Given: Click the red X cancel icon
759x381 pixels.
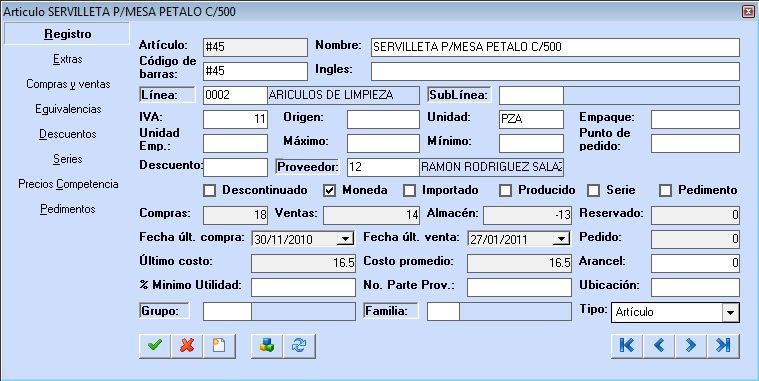Looking at the screenshot, I should point(187,346).
